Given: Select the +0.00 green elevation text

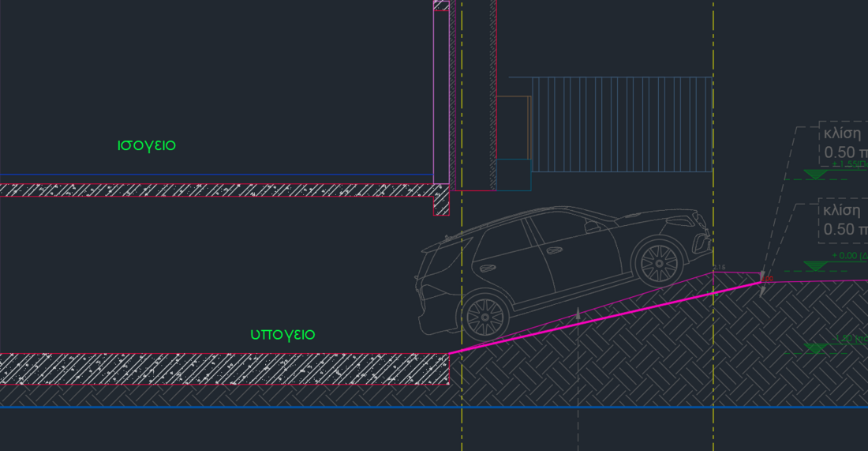Looking at the screenshot, I should click(850, 256).
